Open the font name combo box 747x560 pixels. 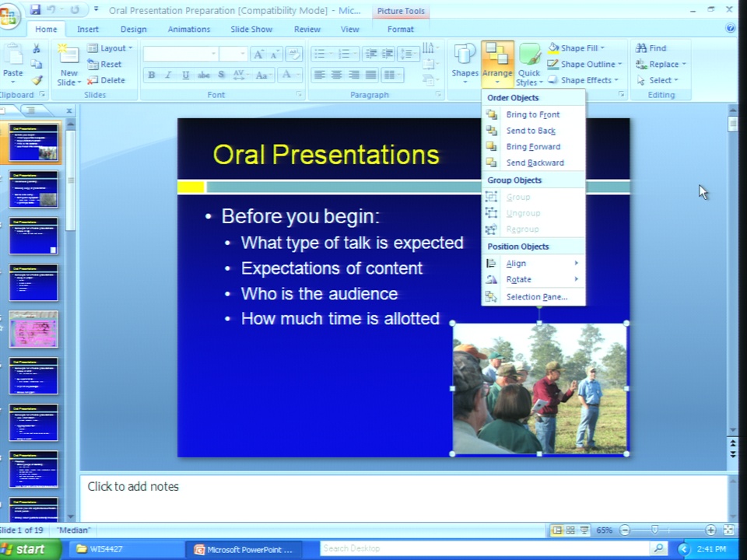tap(181, 54)
